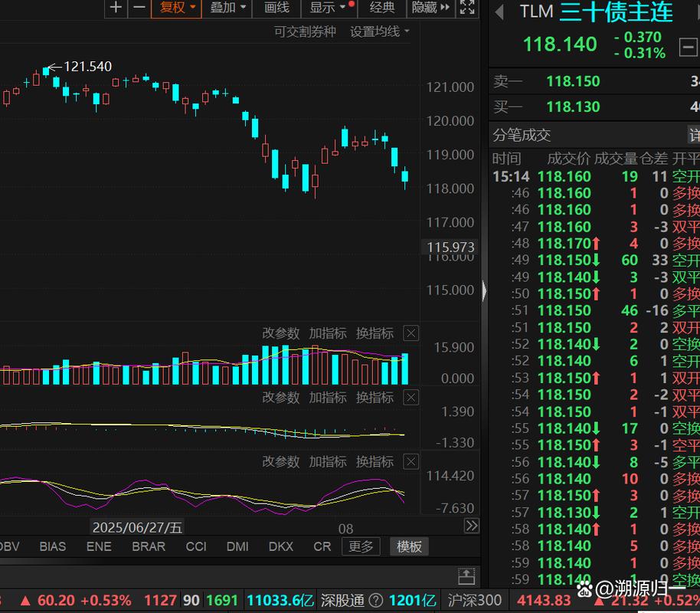Close the bottom KDJ indicator panel
Viewport: 700px width, 613px height.
coord(411,462)
